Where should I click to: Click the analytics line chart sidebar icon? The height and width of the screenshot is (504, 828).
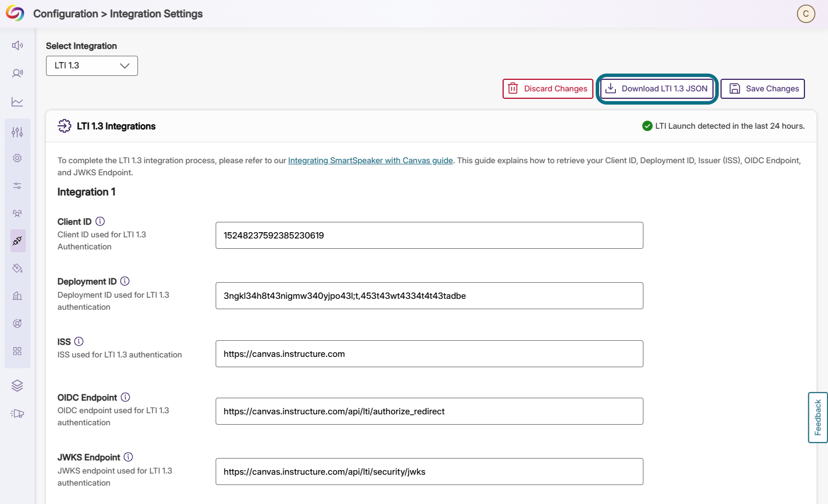[17, 102]
